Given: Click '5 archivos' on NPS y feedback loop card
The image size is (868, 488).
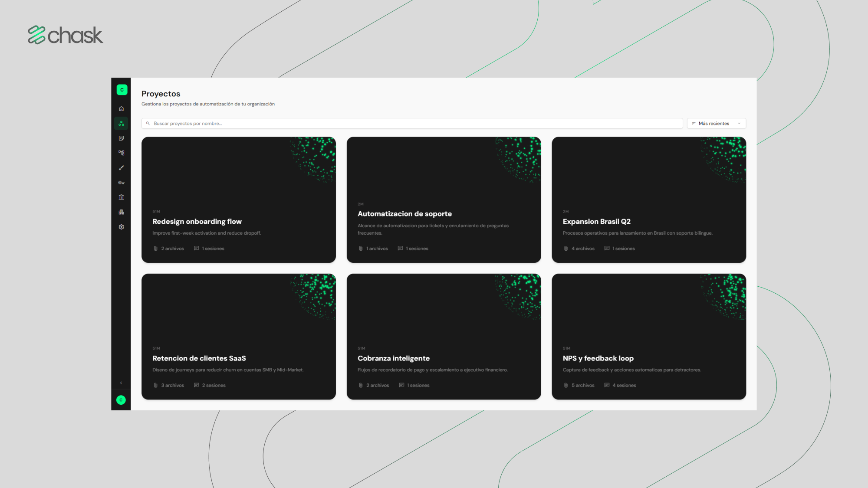Looking at the screenshot, I should tap(583, 385).
